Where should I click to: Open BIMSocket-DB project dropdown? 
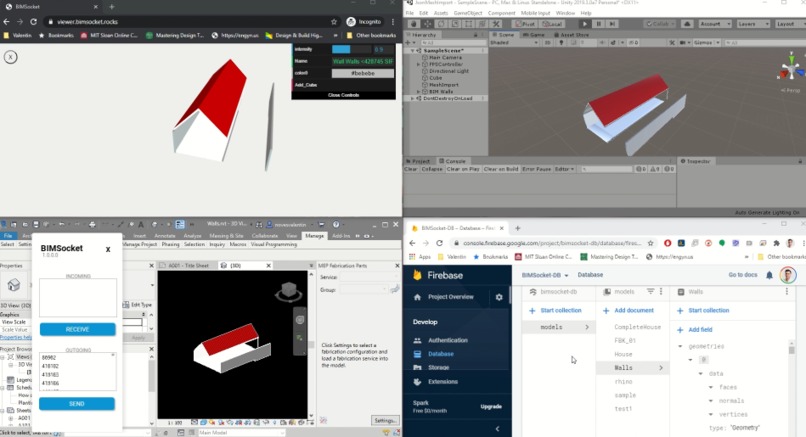545,275
